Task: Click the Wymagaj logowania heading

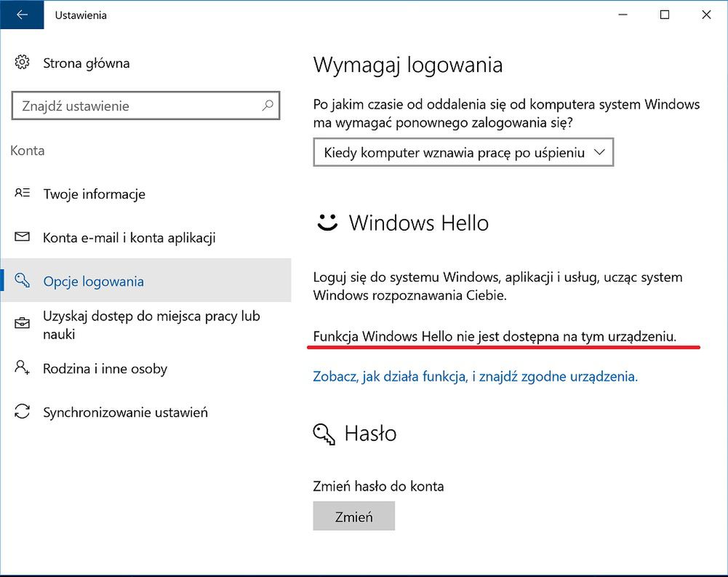Action: pos(408,65)
